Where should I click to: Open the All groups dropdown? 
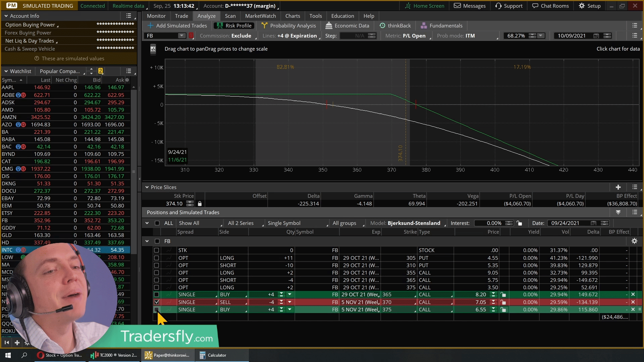348,223
